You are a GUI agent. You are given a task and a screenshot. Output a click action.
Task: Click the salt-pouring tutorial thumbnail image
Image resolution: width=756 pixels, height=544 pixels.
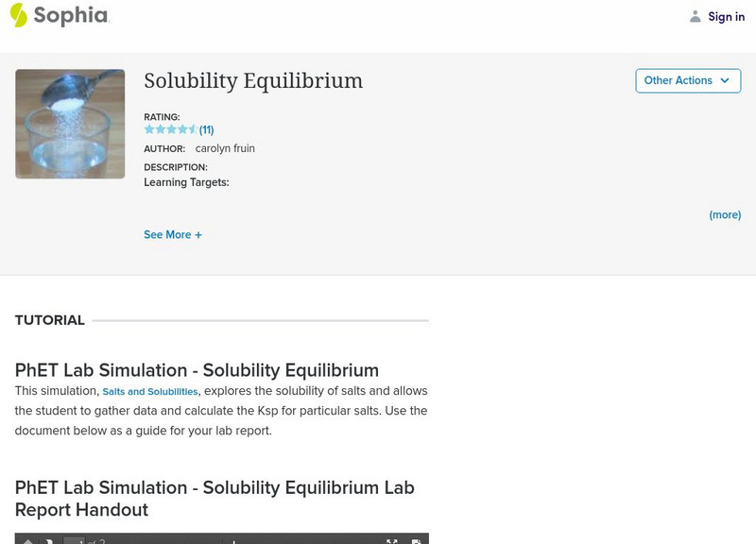(x=70, y=124)
